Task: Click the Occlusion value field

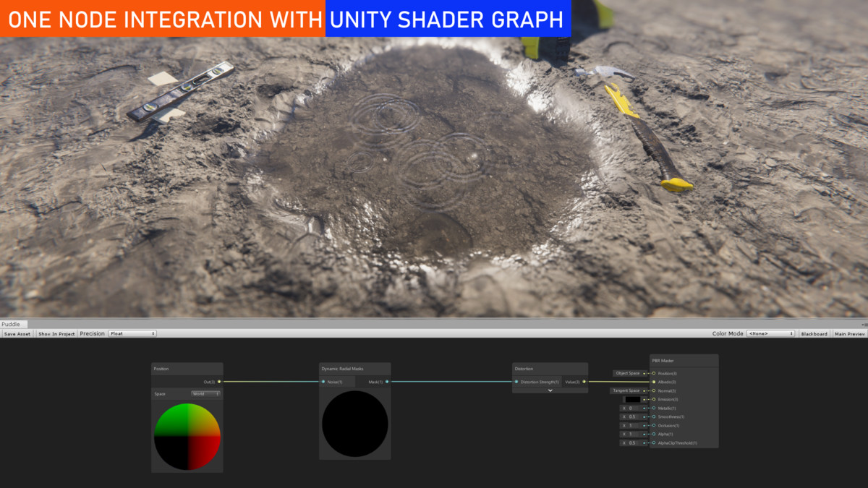Action: point(634,425)
